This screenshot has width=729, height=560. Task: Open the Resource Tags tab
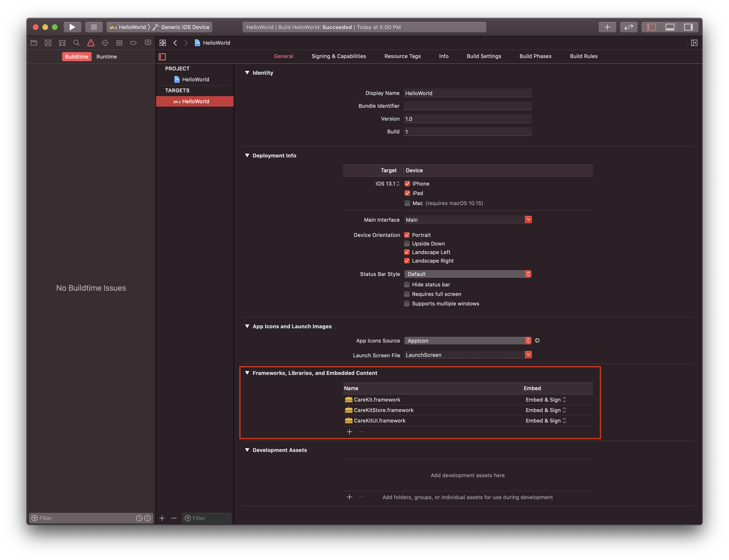click(402, 56)
